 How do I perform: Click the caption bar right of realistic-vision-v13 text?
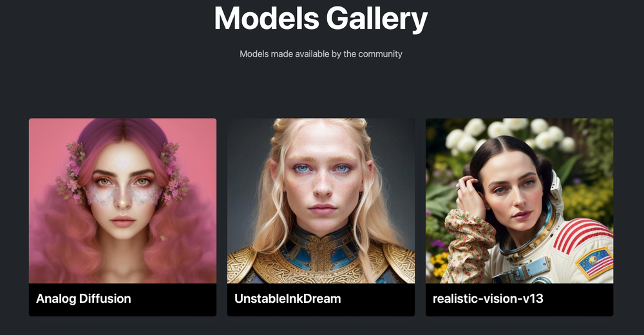[x=578, y=300]
